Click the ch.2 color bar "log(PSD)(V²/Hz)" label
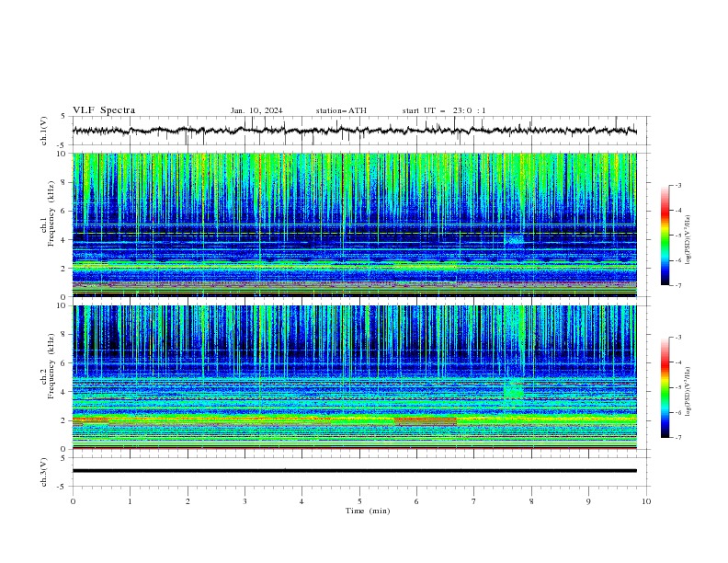This screenshot has height=563, width=728. point(688,392)
